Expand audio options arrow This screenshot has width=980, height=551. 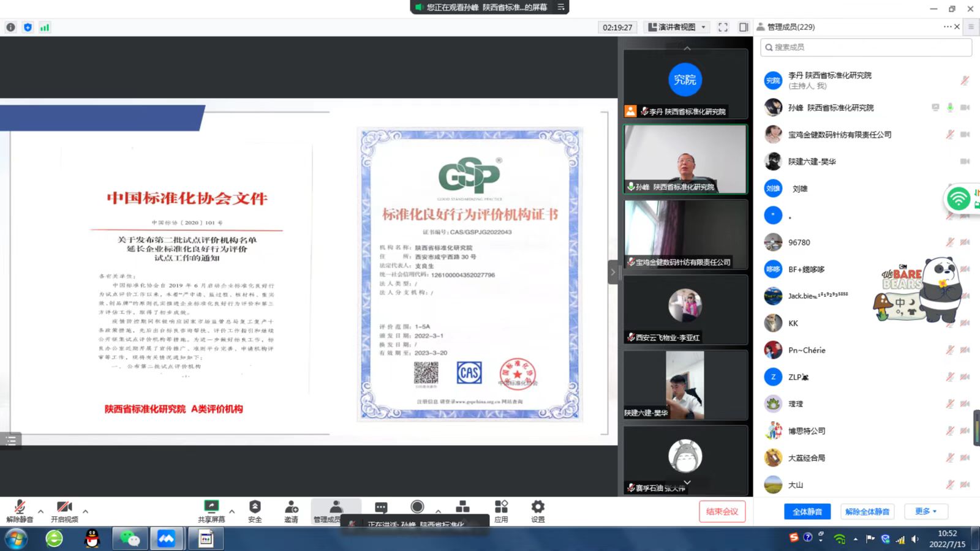tap(40, 511)
